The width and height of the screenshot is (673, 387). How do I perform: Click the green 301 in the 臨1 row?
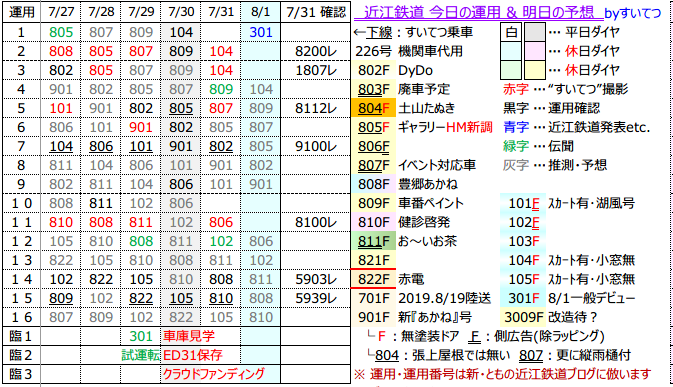point(141,336)
